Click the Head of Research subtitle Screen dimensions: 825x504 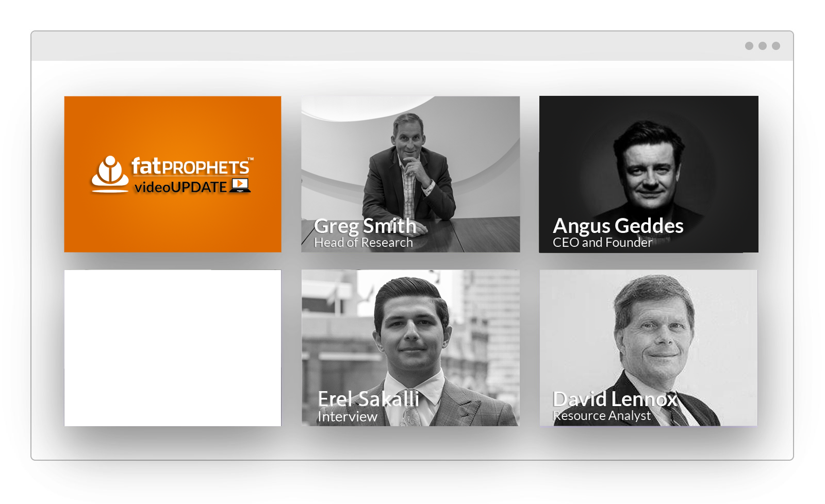[x=364, y=243]
